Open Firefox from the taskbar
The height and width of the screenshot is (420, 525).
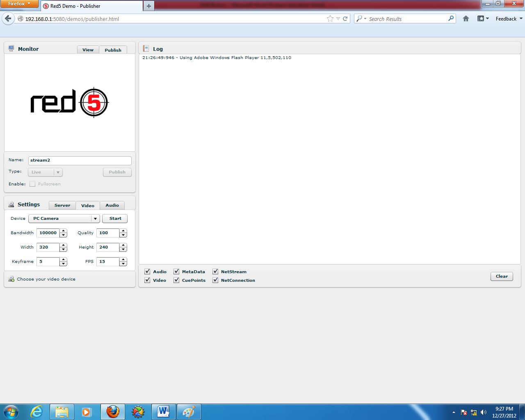pyautogui.click(x=112, y=411)
